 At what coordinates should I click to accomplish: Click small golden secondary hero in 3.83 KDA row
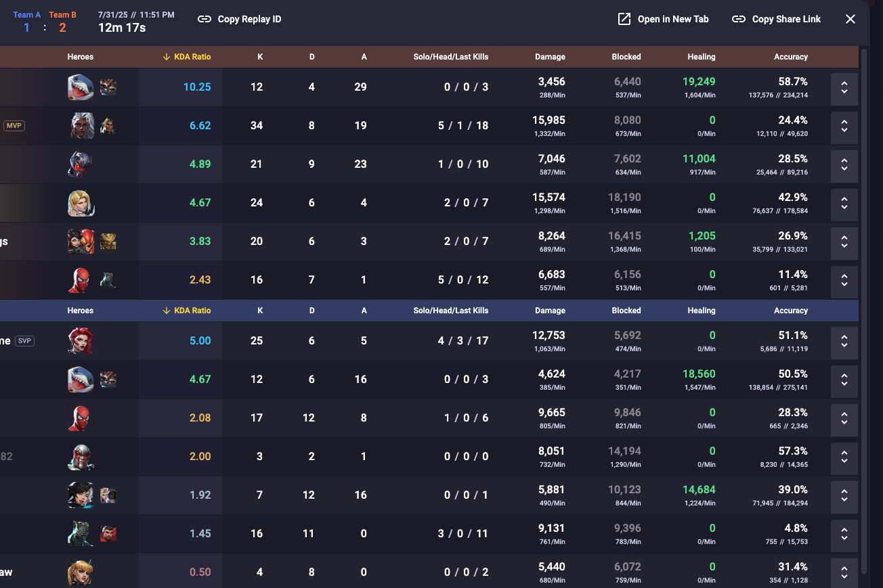108,242
